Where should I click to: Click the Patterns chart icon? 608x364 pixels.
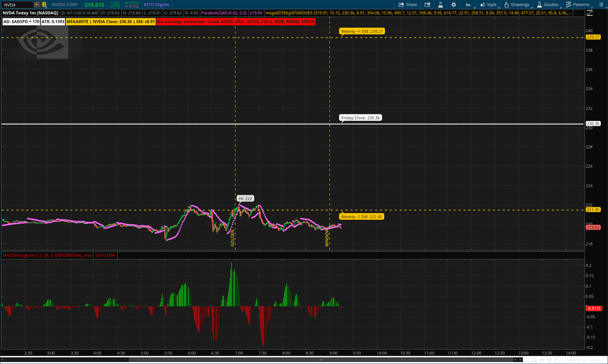568,5
